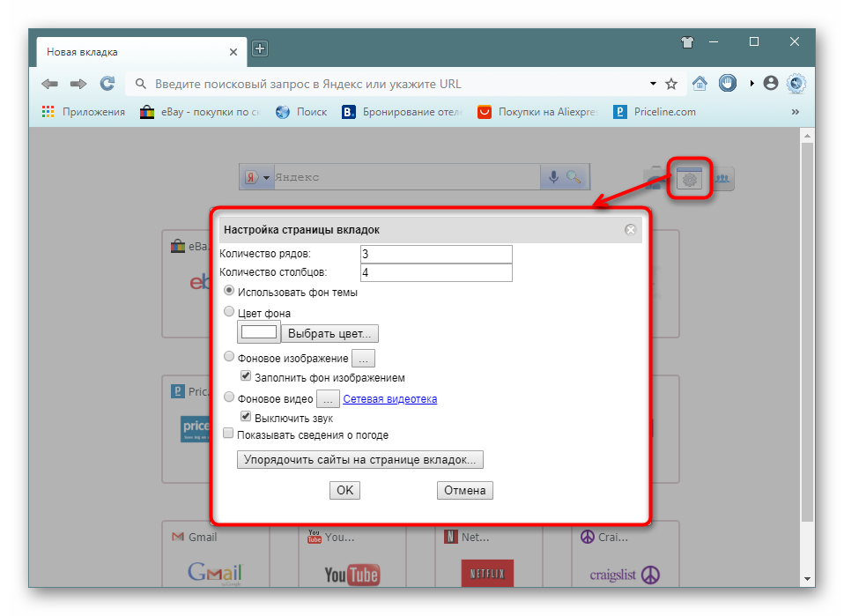Click the white background color swatch
The height and width of the screenshot is (616, 844).
(259, 333)
